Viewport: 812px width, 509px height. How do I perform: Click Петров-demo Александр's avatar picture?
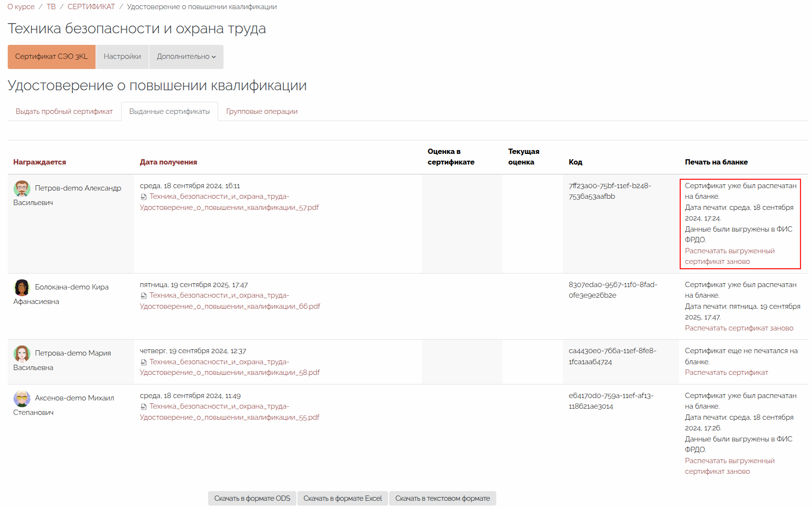(22, 189)
